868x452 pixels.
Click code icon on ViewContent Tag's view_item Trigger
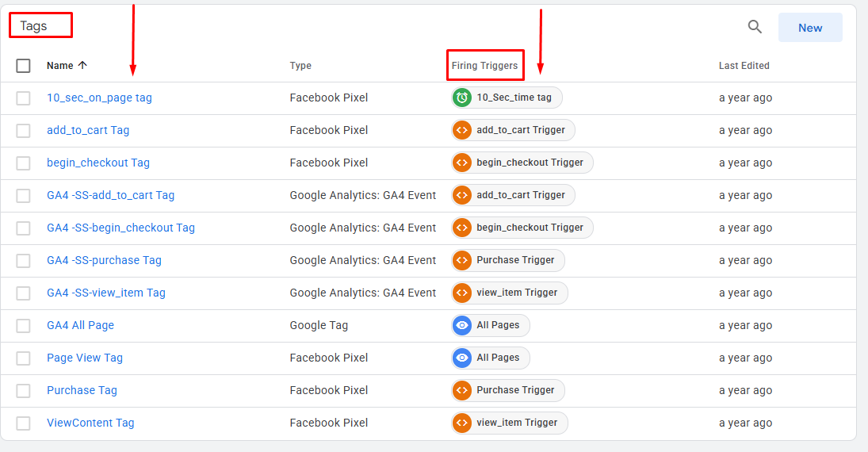coord(461,423)
